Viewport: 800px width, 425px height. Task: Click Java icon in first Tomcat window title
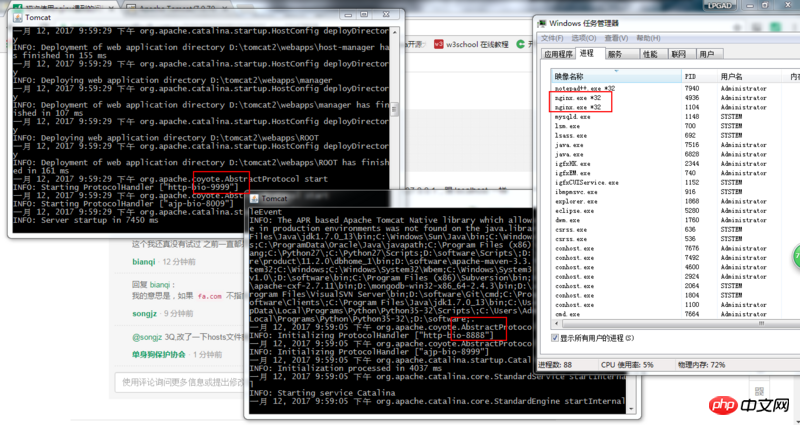pos(17,17)
